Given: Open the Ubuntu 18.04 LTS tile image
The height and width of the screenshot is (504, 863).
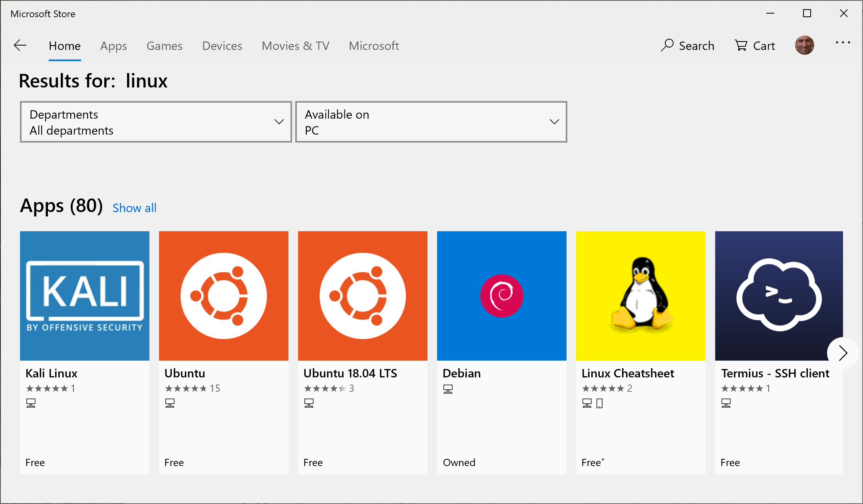Looking at the screenshot, I should (x=363, y=296).
